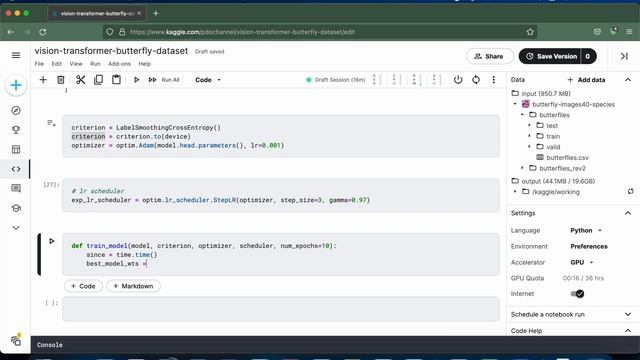Collapse the right side panel
The height and width of the screenshot is (360, 640).
tap(624, 56)
